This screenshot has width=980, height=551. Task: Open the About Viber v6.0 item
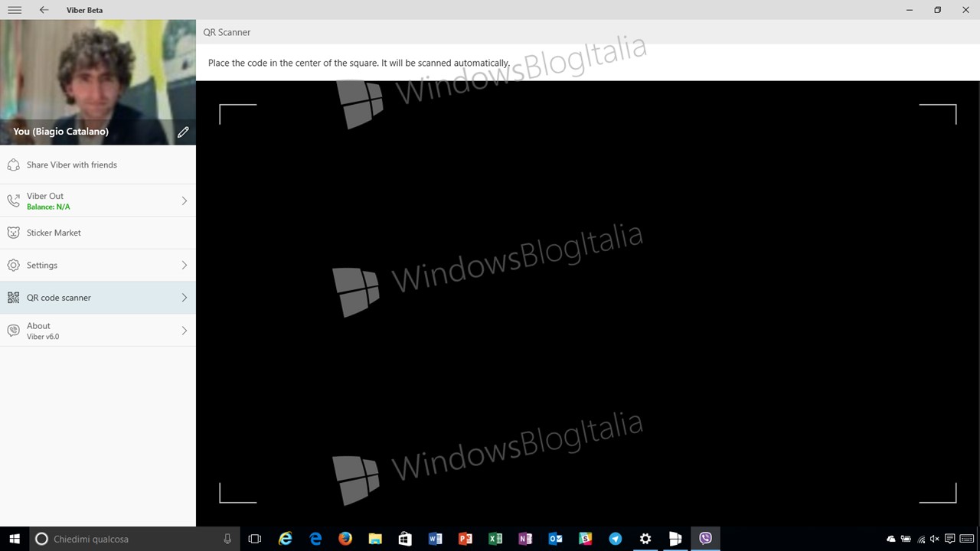coord(98,331)
